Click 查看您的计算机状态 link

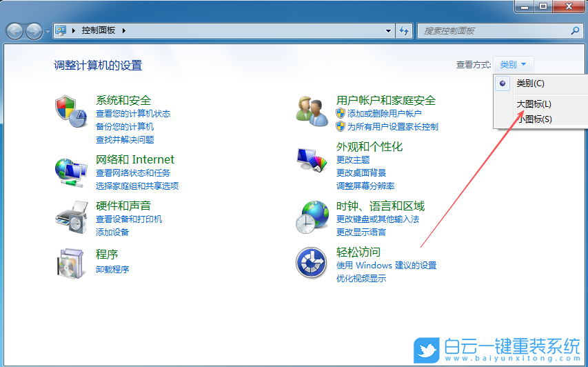tap(133, 113)
